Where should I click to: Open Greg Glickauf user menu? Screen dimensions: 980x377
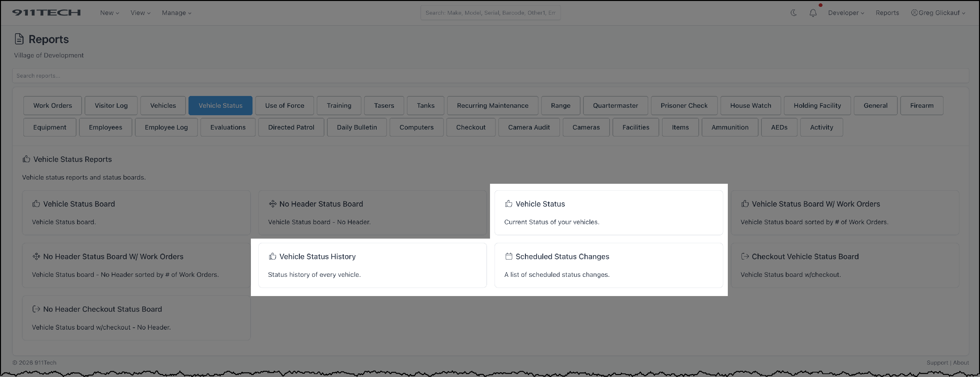pyautogui.click(x=938, y=12)
